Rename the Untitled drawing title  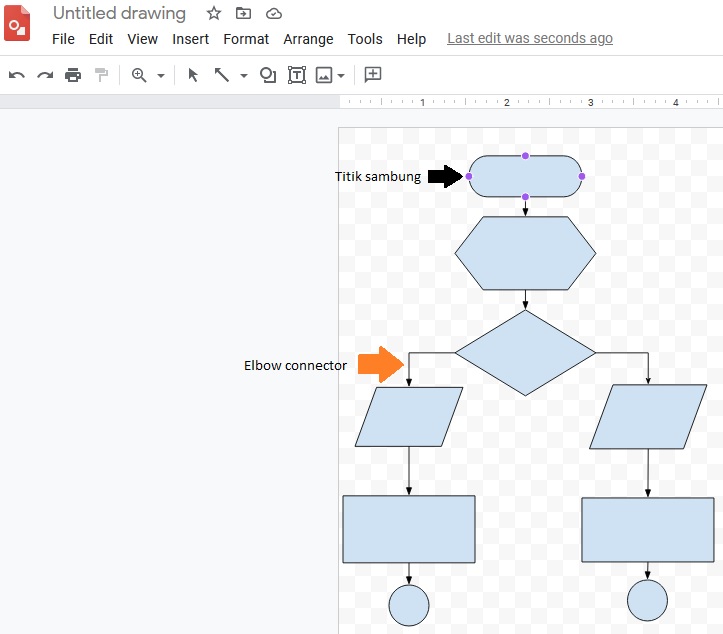click(x=119, y=13)
